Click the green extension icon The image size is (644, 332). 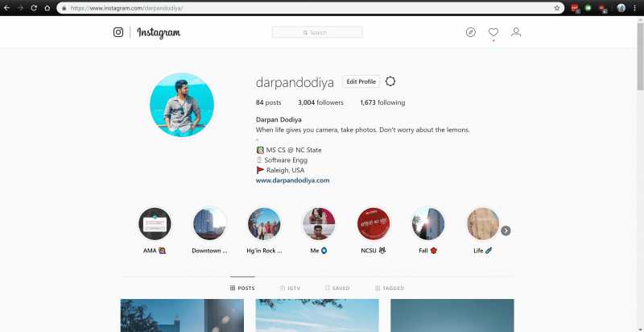(588, 8)
